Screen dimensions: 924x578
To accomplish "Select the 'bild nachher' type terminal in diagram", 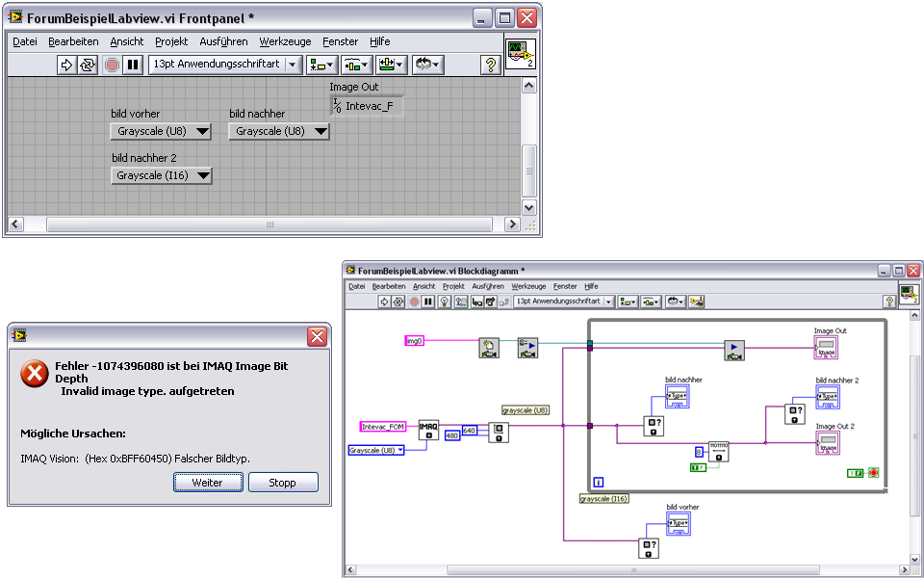I will (x=677, y=396).
